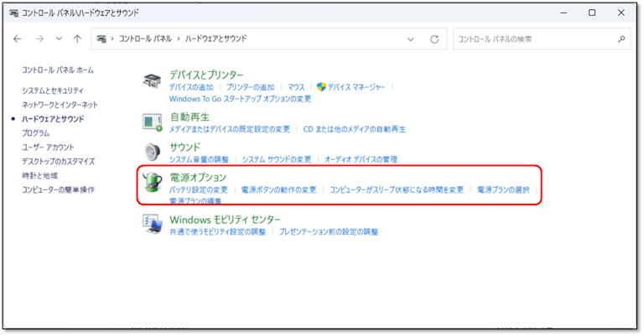
Task: Click the shield icon beside デバイス マネージャー
Action: tap(321, 87)
